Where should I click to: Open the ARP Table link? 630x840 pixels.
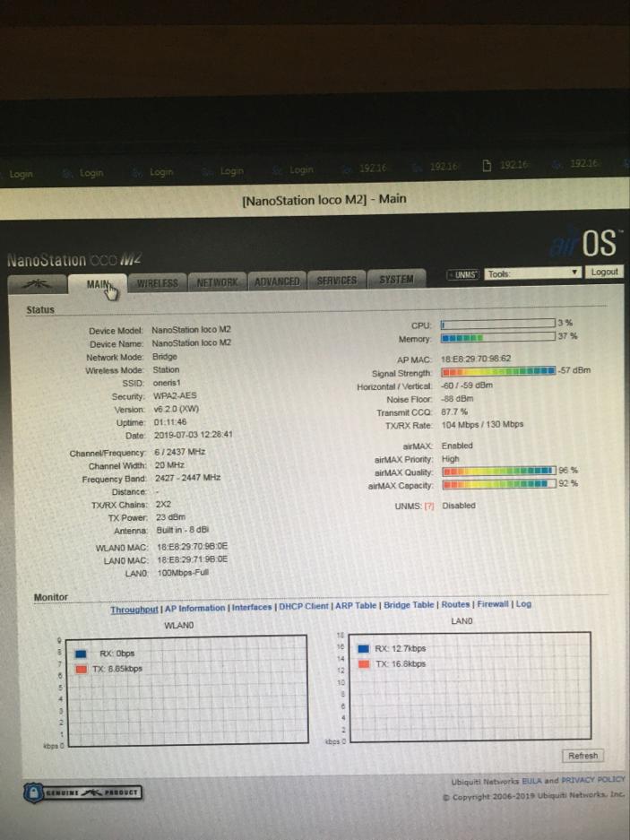click(x=356, y=606)
